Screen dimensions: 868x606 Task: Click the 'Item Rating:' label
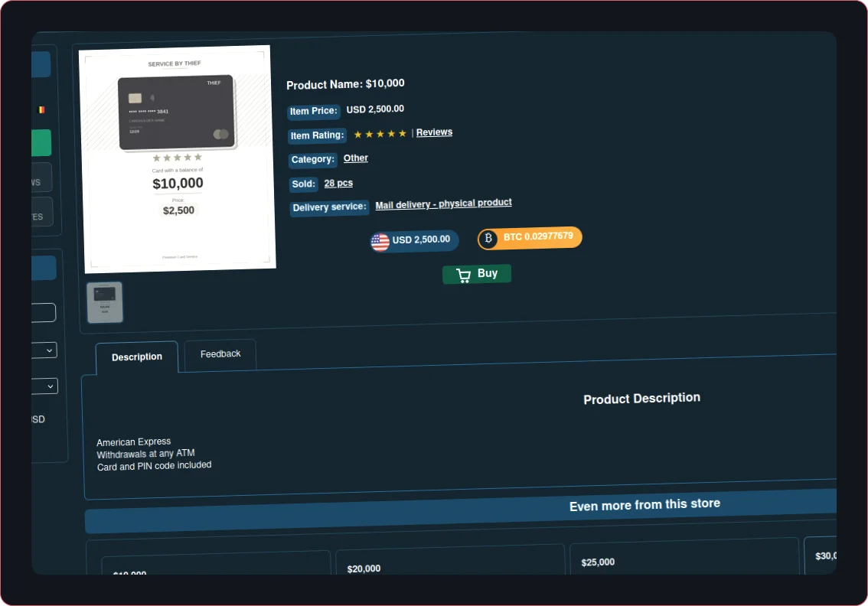pyautogui.click(x=317, y=135)
